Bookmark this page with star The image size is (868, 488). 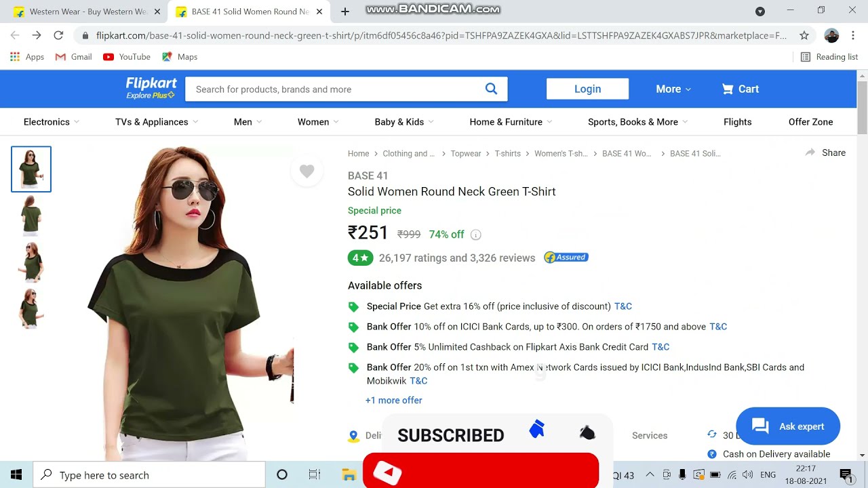(804, 35)
